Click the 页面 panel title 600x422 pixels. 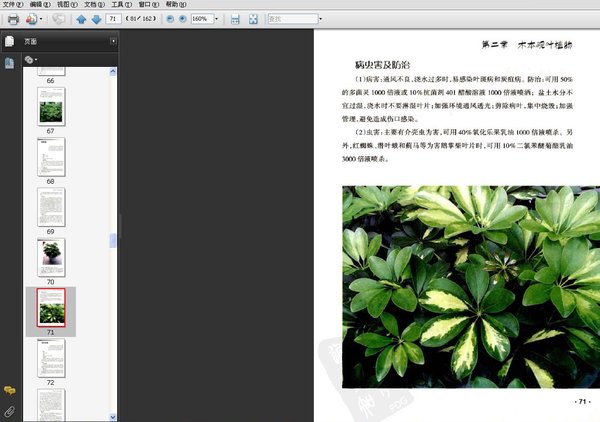click(31, 41)
